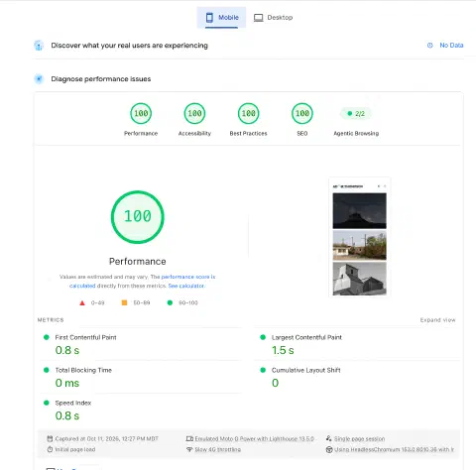
Task: Click the calendar icon beside Captured at
Action: tap(50, 439)
